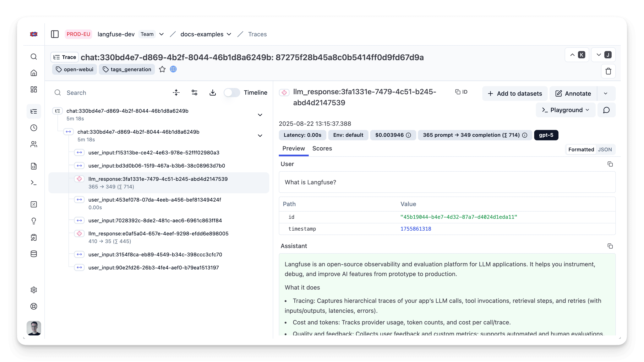Switch to the Scores tab

point(322,148)
